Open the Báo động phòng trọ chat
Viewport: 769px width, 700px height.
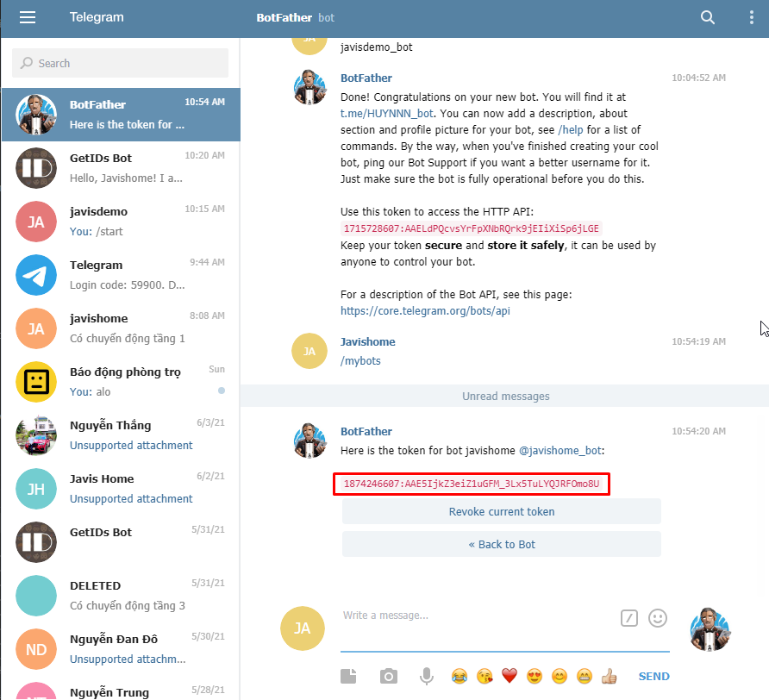click(x=121, y=382)
